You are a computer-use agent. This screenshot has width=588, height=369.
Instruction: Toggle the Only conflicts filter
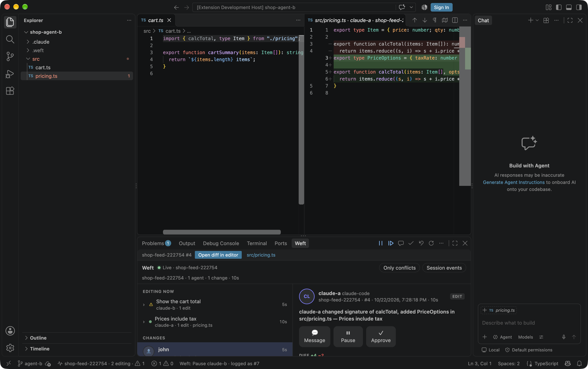[399, 268]
